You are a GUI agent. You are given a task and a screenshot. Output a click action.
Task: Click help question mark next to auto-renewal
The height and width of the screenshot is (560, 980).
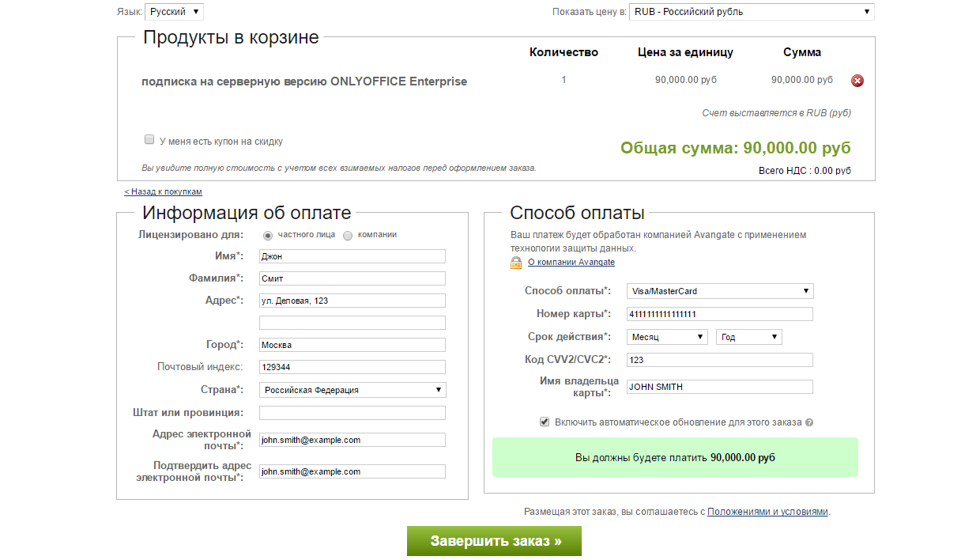809,422
